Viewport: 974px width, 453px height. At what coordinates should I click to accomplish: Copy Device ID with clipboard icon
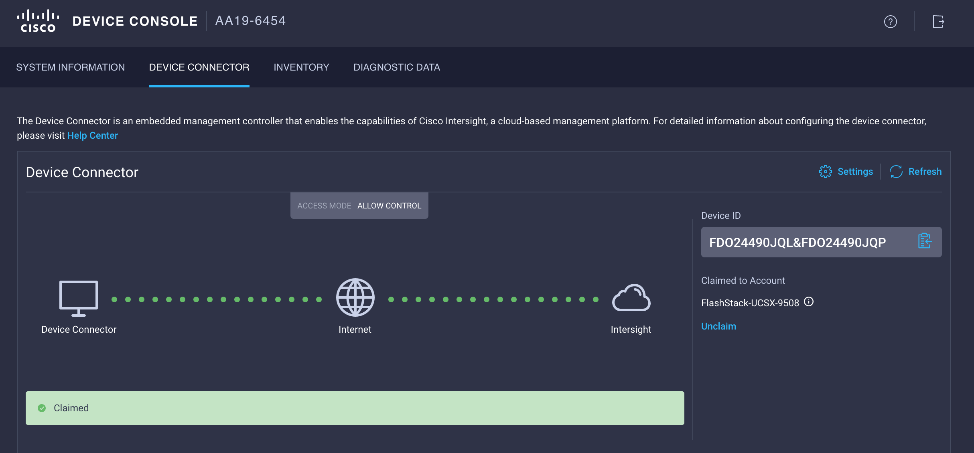tap(924, 241)
